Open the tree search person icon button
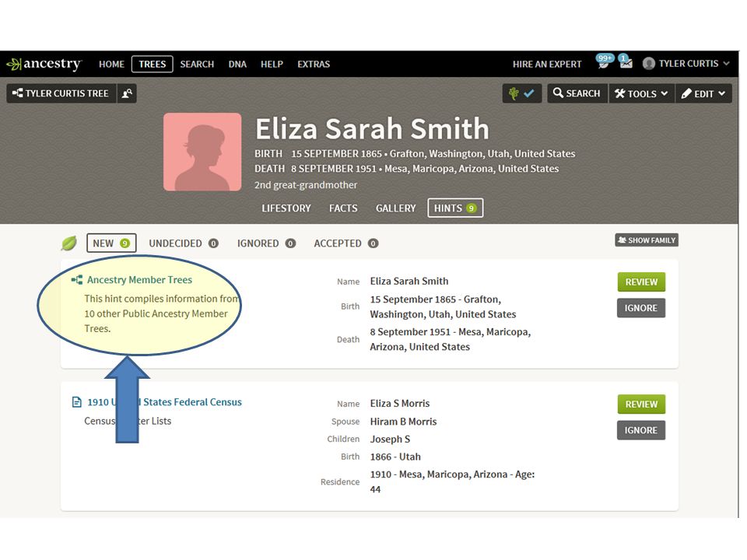 (127, 93)
